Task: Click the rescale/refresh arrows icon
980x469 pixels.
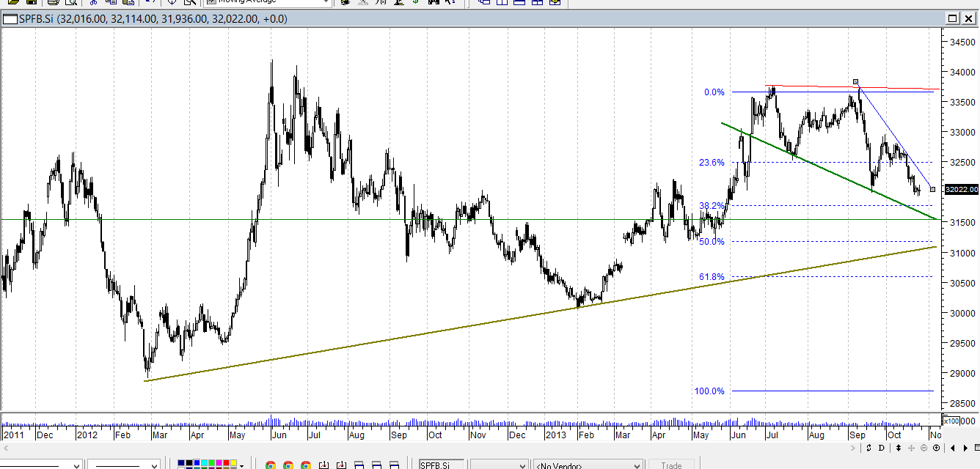Action: click(869, 448)
